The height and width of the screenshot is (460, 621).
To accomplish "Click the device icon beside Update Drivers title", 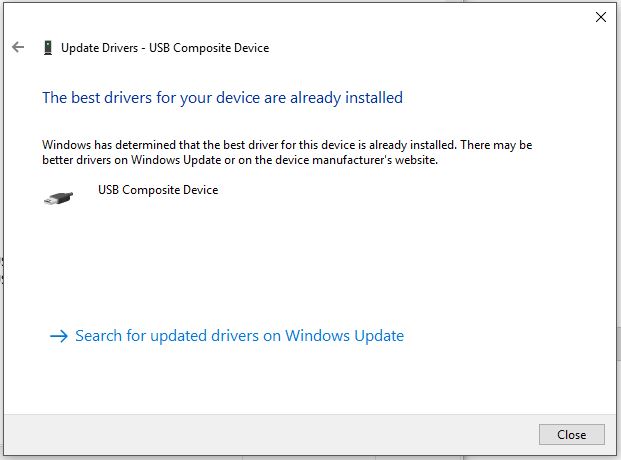I will click(x=48, y=48).
